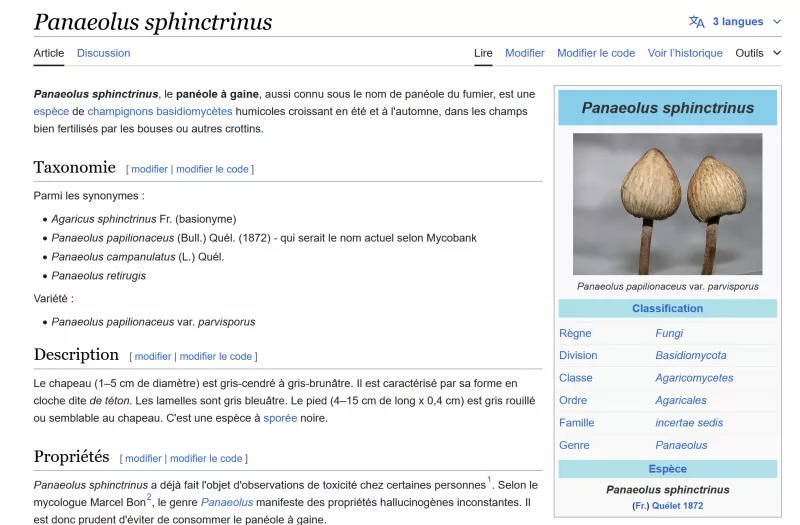
Task: Open the Quélet 1872 author link
Action: [679, 506]
